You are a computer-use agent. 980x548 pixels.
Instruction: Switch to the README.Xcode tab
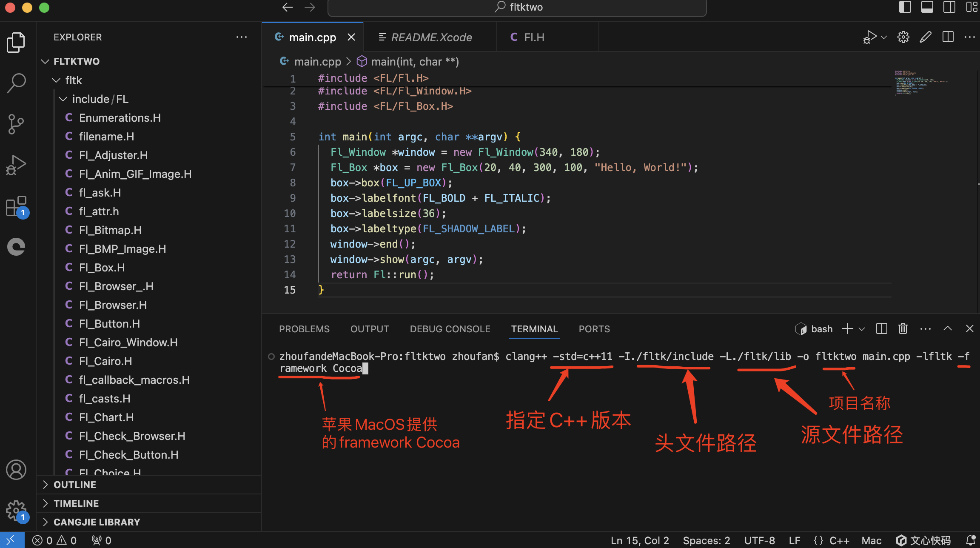[x=431, y=37]
